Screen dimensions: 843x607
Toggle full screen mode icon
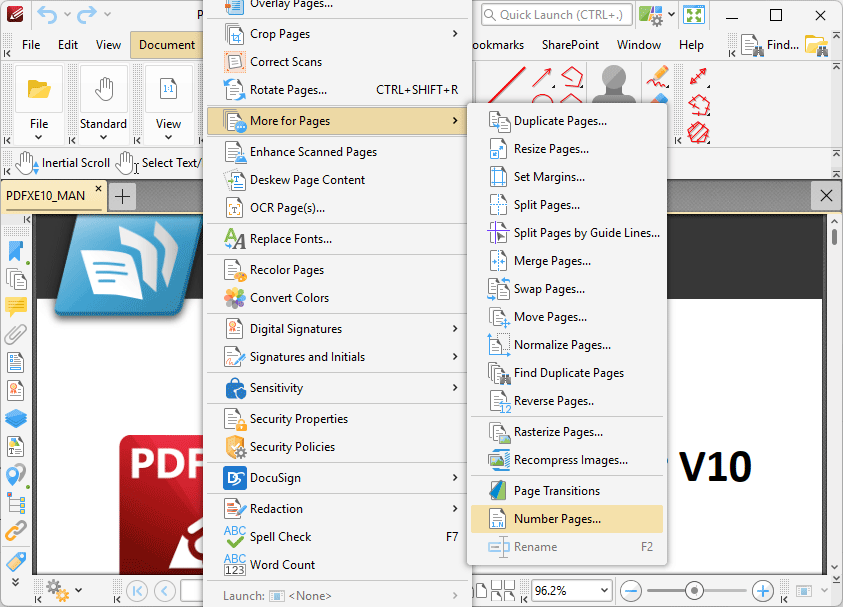click(694, 15)
